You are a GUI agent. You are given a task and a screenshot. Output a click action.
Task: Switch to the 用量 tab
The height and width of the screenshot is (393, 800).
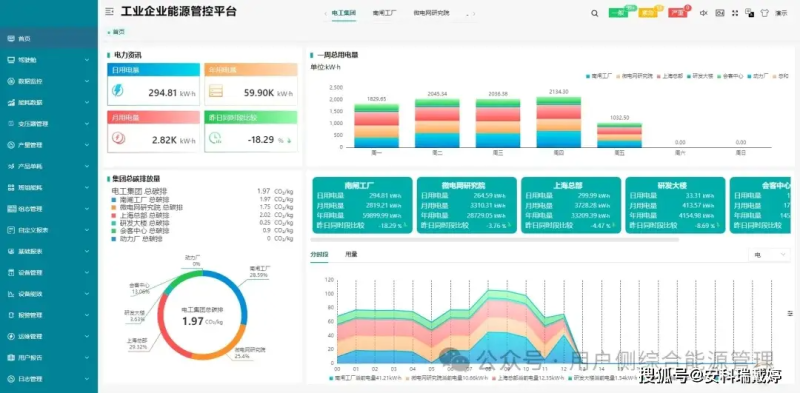click(351, 254)
